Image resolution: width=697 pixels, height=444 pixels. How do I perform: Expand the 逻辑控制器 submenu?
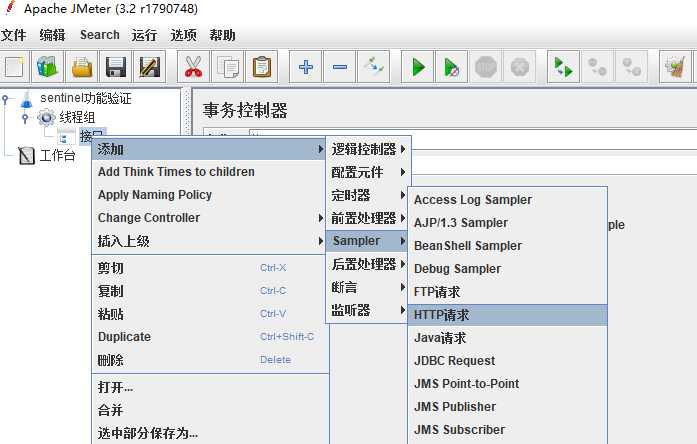tap(368, 149)
